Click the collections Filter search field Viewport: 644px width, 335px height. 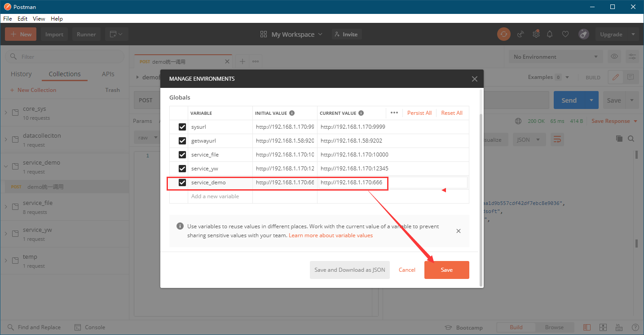click(x=65, y=57)
